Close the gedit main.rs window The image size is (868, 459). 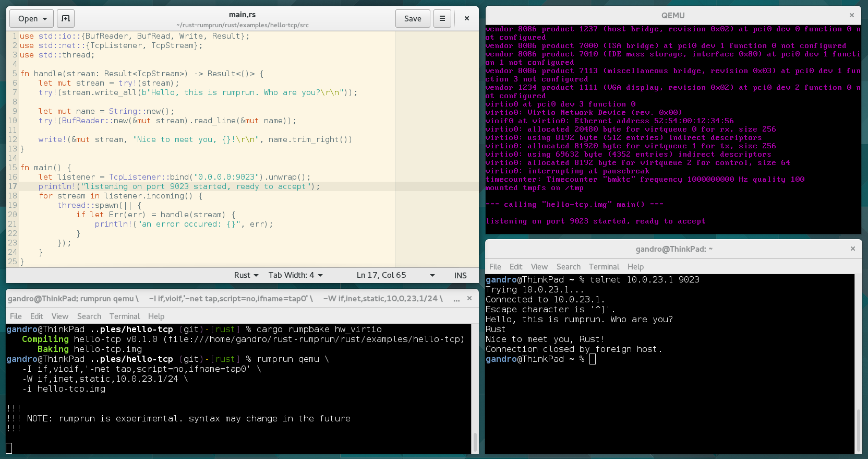pyautogui.click(x=467, y=18)
